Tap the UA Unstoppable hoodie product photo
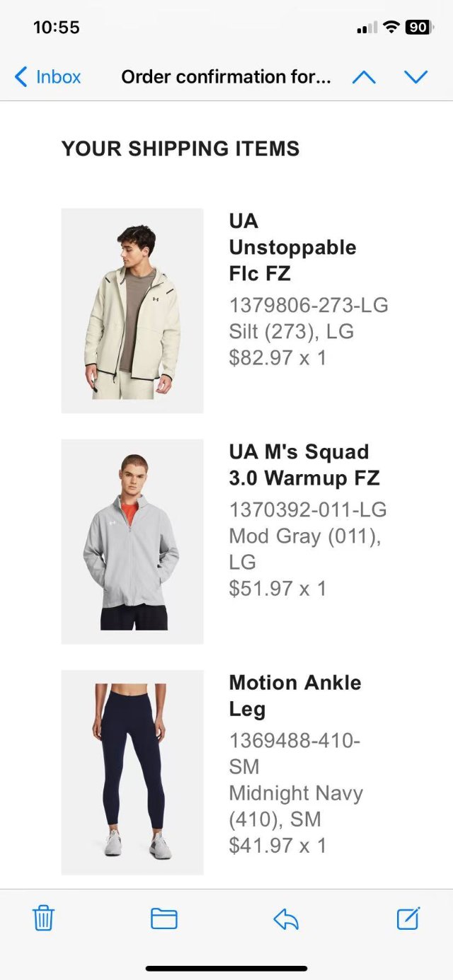The height and width of the screenshot is (980, 453). point(132,310)
